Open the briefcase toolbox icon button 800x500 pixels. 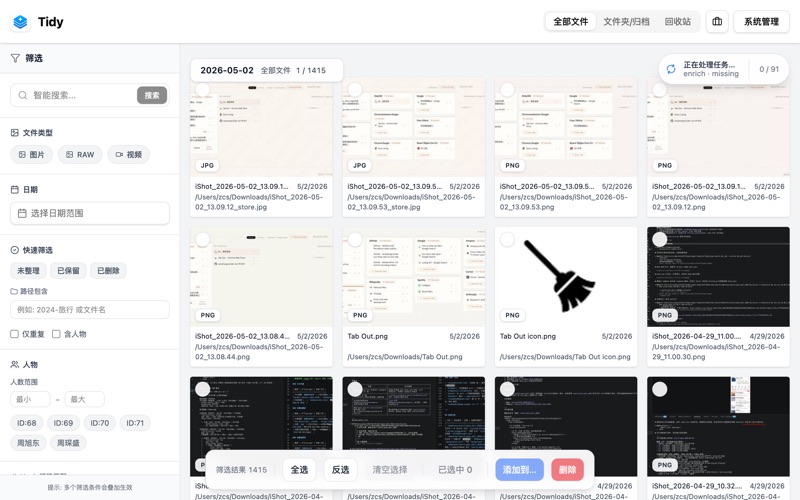click(x=717, y=21)
